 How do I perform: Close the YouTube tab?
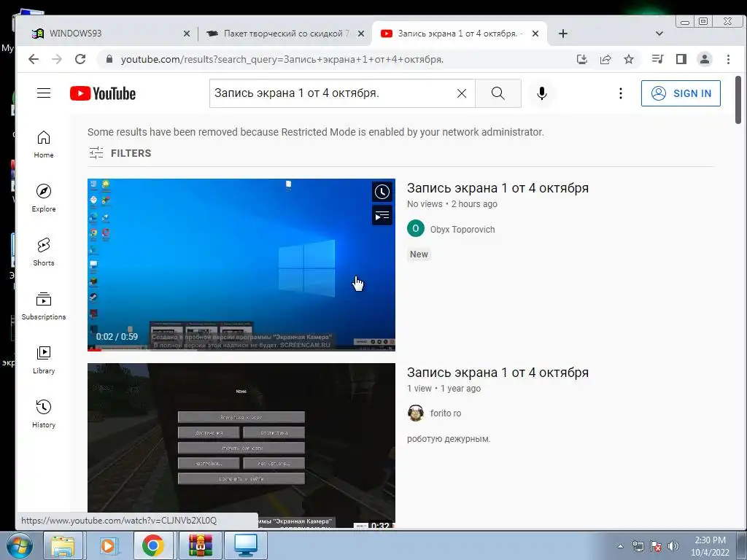point(535,34)
